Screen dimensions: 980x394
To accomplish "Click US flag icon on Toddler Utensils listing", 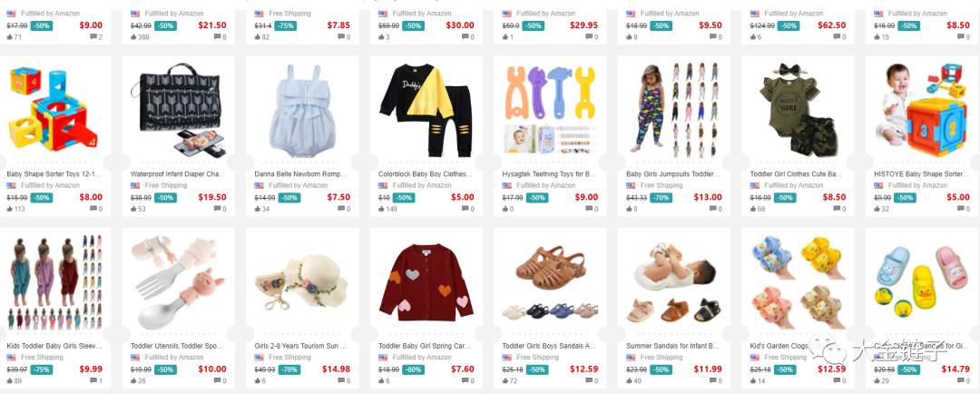I will (135, 358).
